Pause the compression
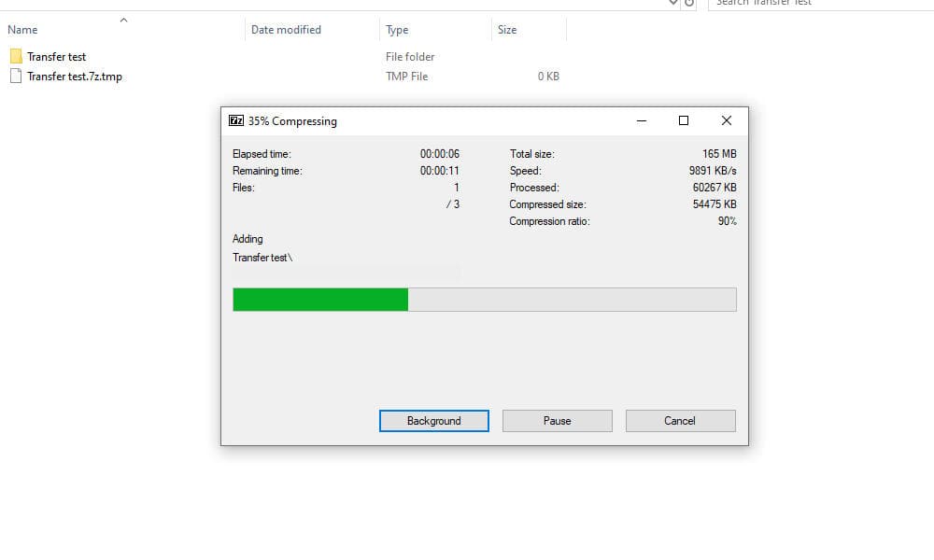 557,421
